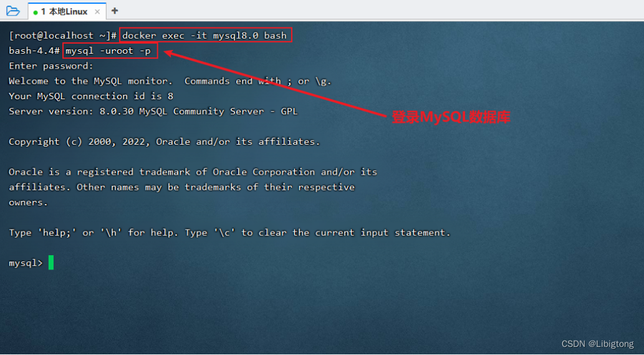Click the MySQL connection id line
The width and height of the screenshot is (644, 355).
click(91, 96)
